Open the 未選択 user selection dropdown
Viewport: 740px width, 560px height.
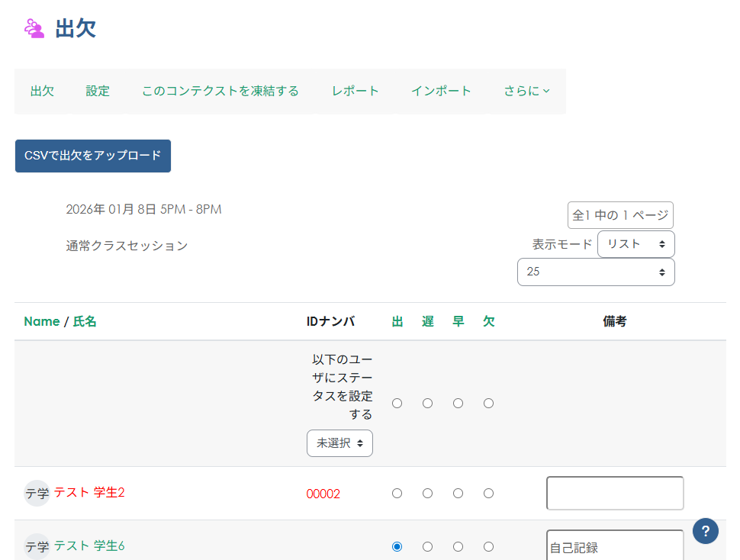[x=339, y=443]
